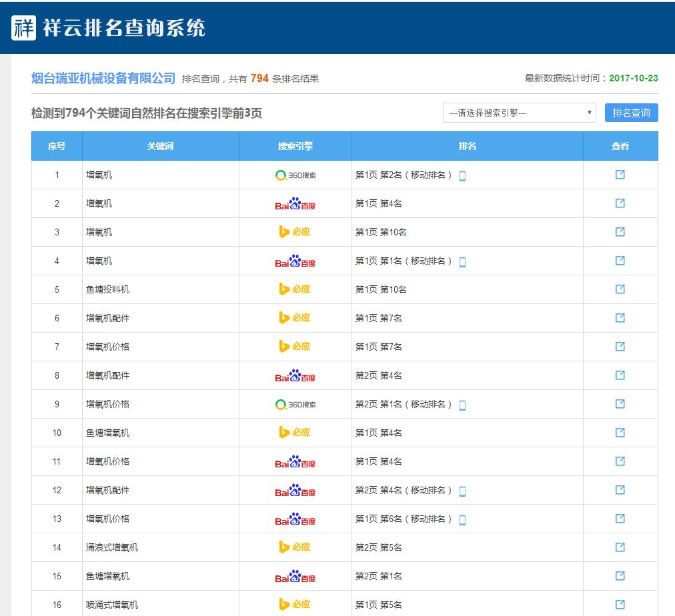This screenshot has height=616, width=675.
Task: Click Baidu logo in row 15
Action: [x=295, y=577]
